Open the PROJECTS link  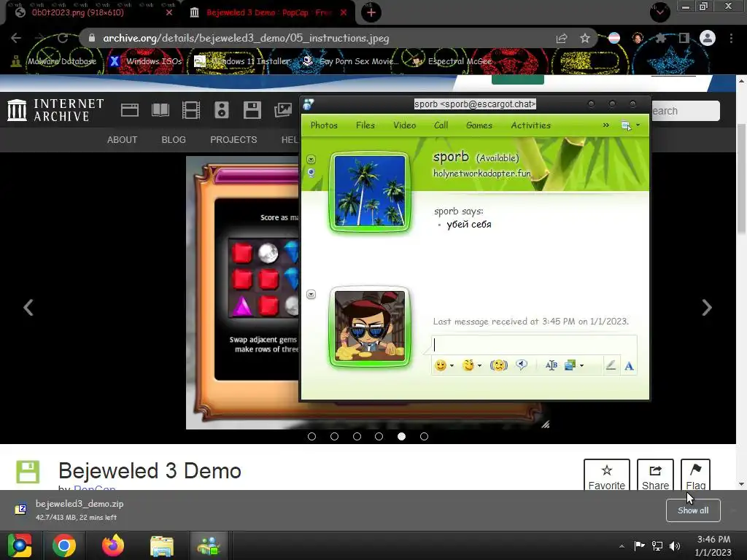(x=233, y=139)
